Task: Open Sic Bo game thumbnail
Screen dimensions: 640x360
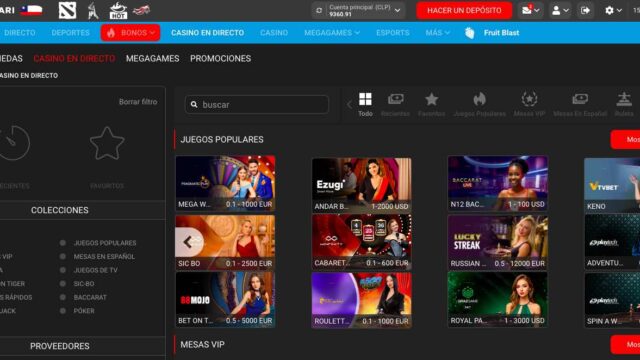Action: [x=225, y=242]
